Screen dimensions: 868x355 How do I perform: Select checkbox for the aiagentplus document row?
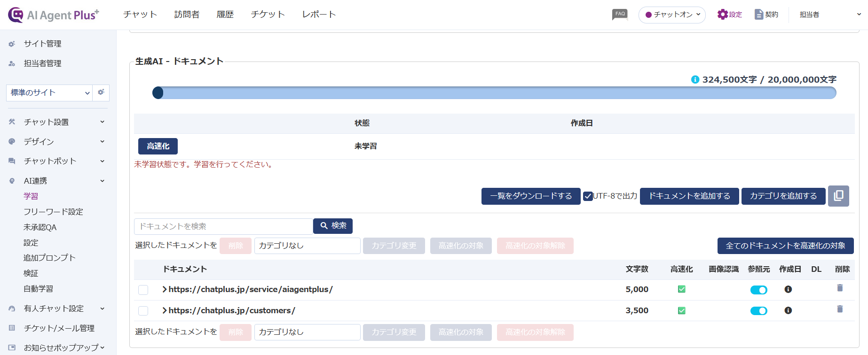(143, 290)
